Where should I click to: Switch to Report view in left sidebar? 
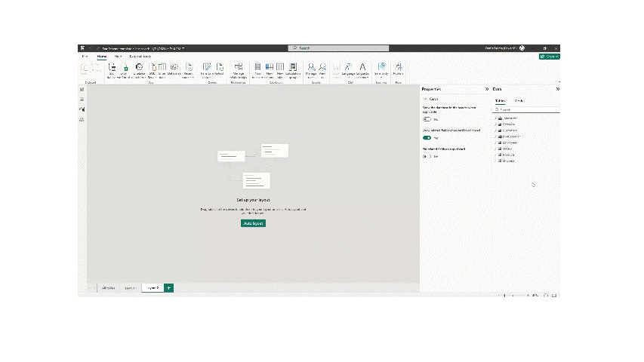point(82,90)
